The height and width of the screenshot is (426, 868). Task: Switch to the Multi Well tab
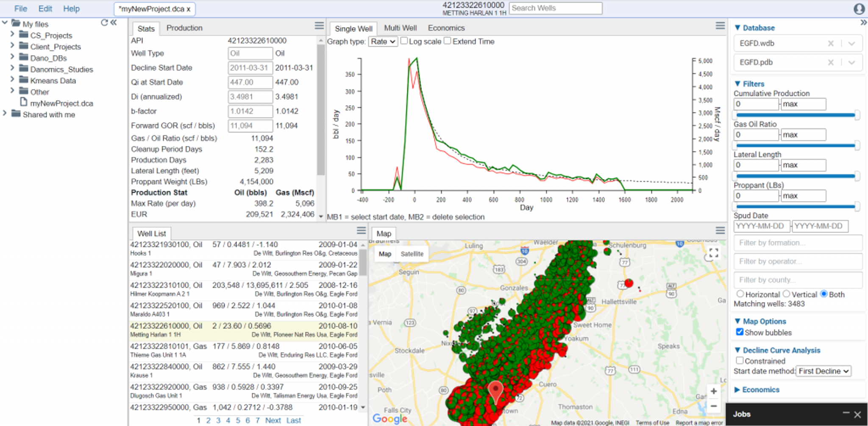tap(401, 28)
